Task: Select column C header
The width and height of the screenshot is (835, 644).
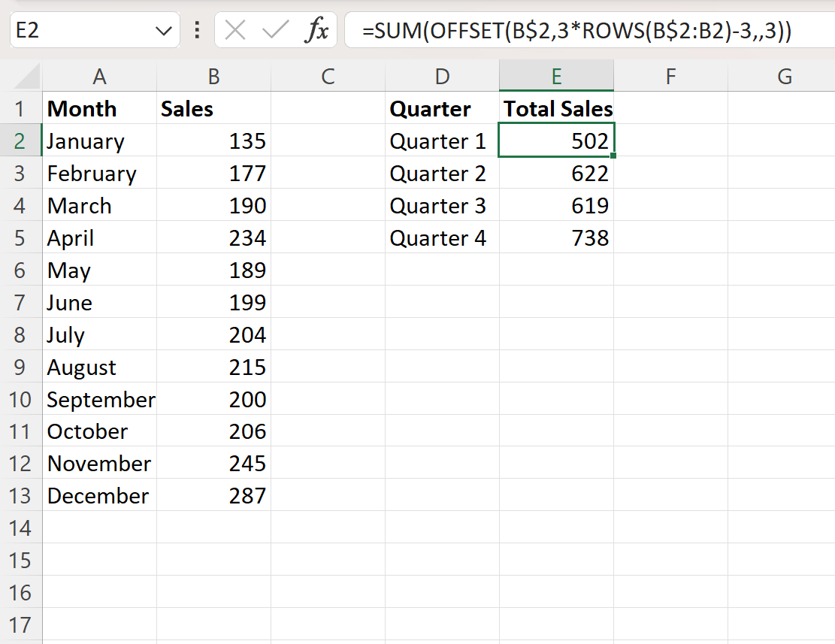Action: coord(328,77)
